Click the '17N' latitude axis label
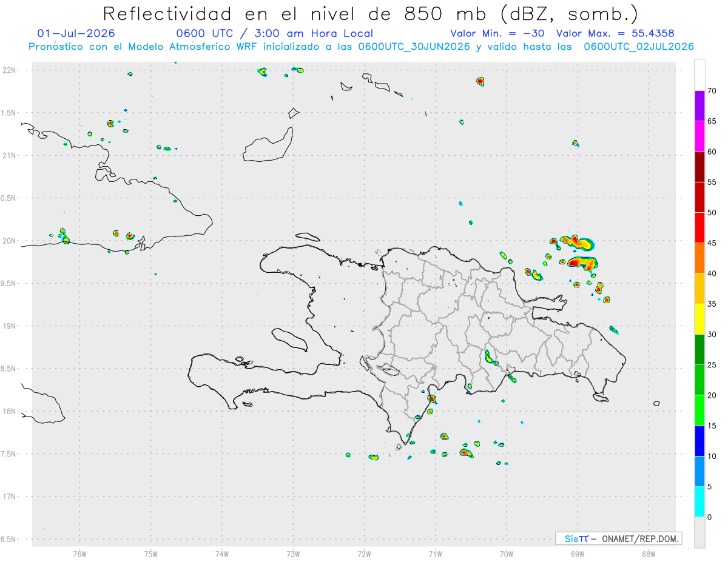Viewport: 728px width, 562px height. click(10, 497)
